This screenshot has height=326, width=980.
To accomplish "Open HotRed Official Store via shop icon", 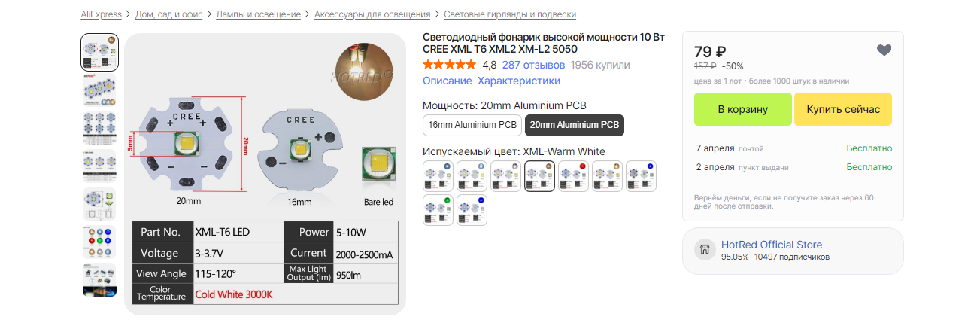I will coord(705,250).
